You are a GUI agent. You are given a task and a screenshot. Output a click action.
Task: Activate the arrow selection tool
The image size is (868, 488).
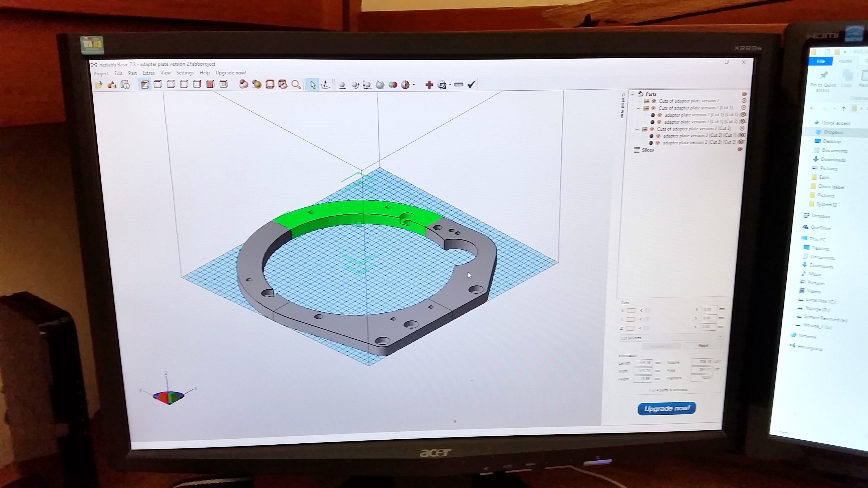313,85
